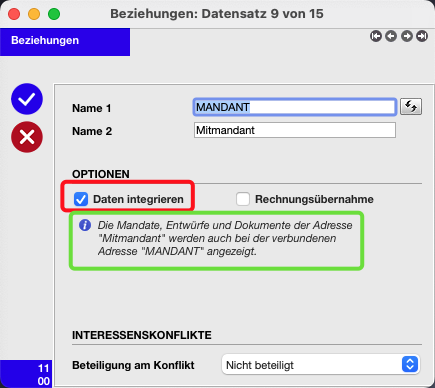Go to the previous record arrow
The height and width of the screenshot is (388, 435).
tap(391, 36)
